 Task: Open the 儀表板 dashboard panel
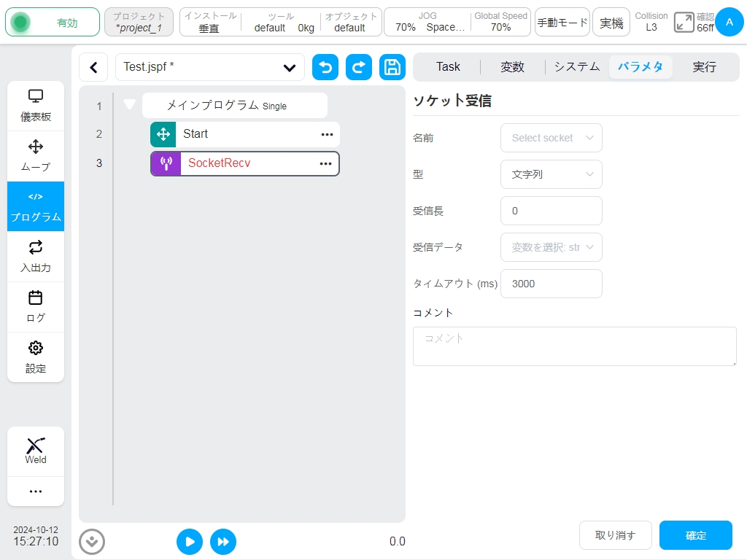tap(36, 106)
